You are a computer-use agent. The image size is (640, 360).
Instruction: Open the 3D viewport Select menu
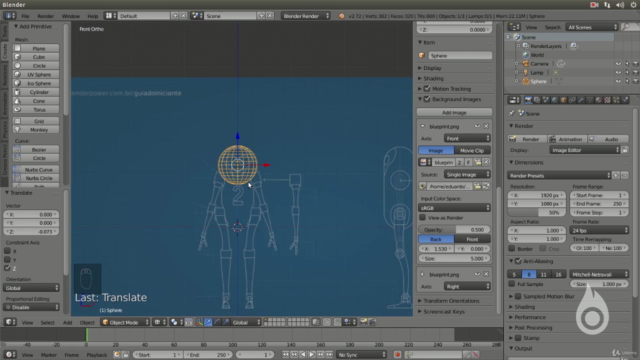[47, 322]
